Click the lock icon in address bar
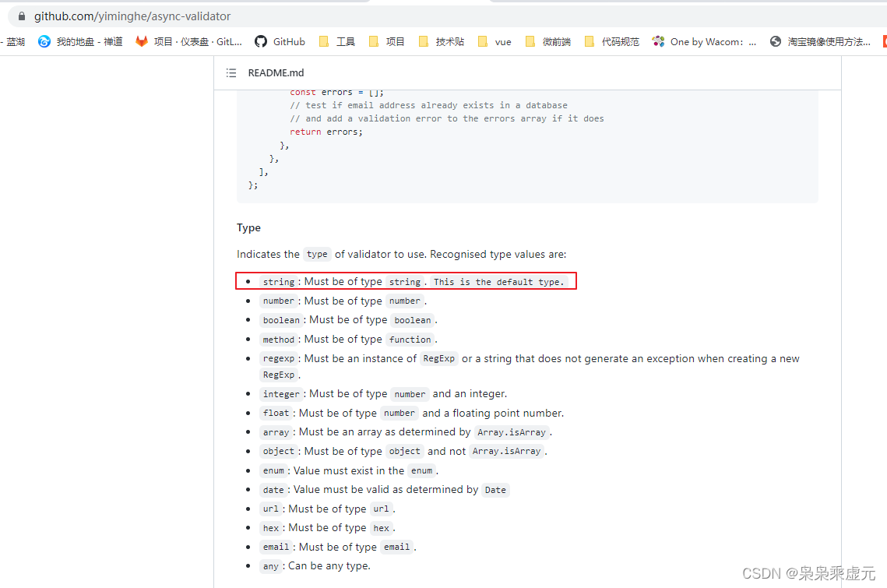Screen dimensions: 887x588 [22, 16]
